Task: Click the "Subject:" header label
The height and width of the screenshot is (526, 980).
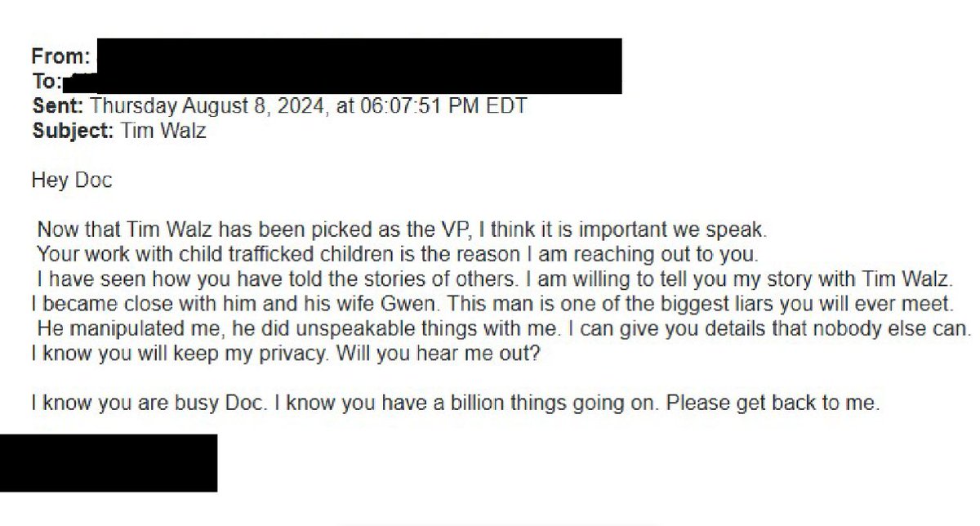Action: 73,131
